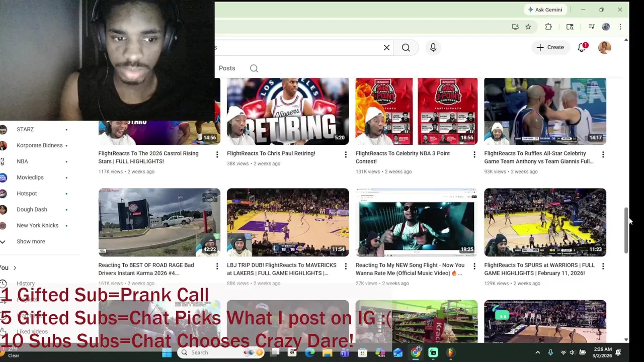Screen dimensions: 644x362
Task: Expand the You section chevron
Action: [x=15, y=268]
